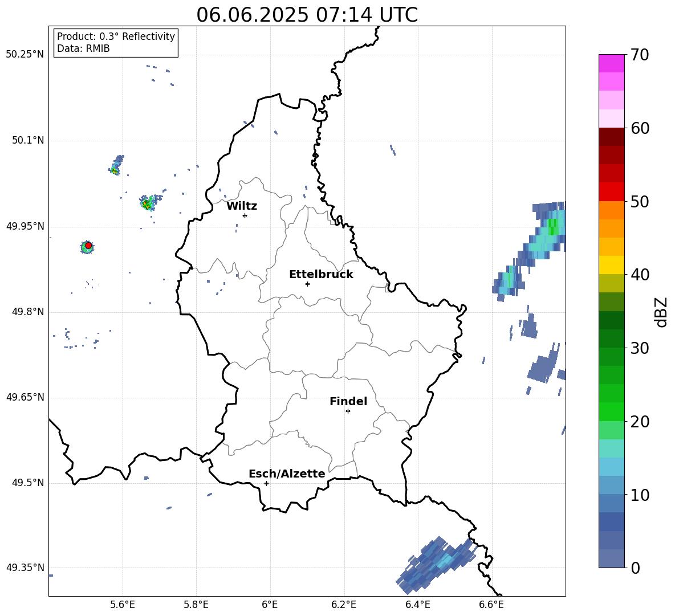Click the Findel station cross marker

coord(348,411)
